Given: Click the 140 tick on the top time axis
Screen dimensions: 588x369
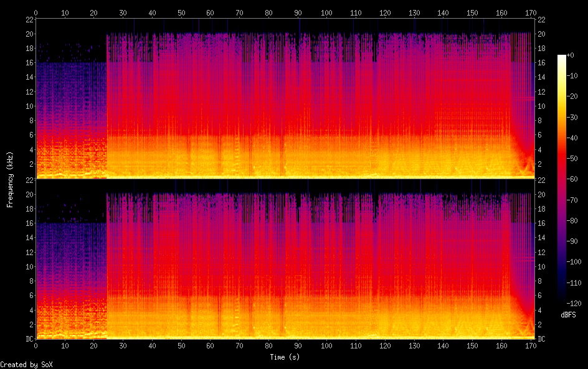Looking at the screenshot, I should [443, 12].
